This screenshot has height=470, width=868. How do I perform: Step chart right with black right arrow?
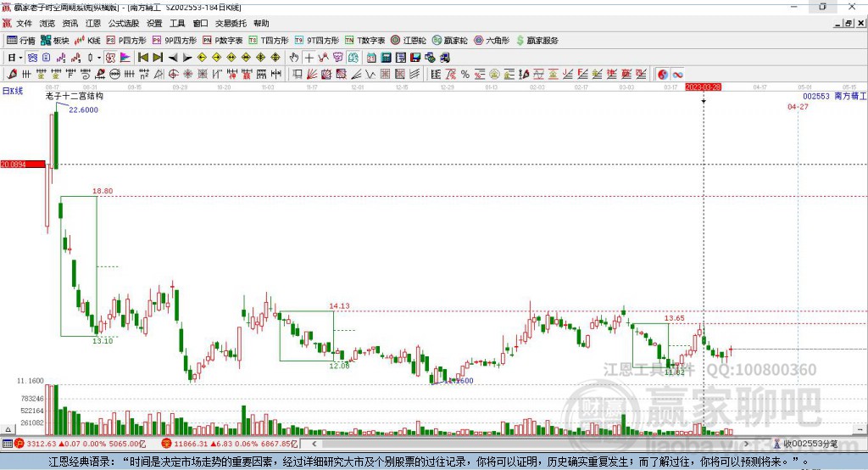click(x=187, y=58)
